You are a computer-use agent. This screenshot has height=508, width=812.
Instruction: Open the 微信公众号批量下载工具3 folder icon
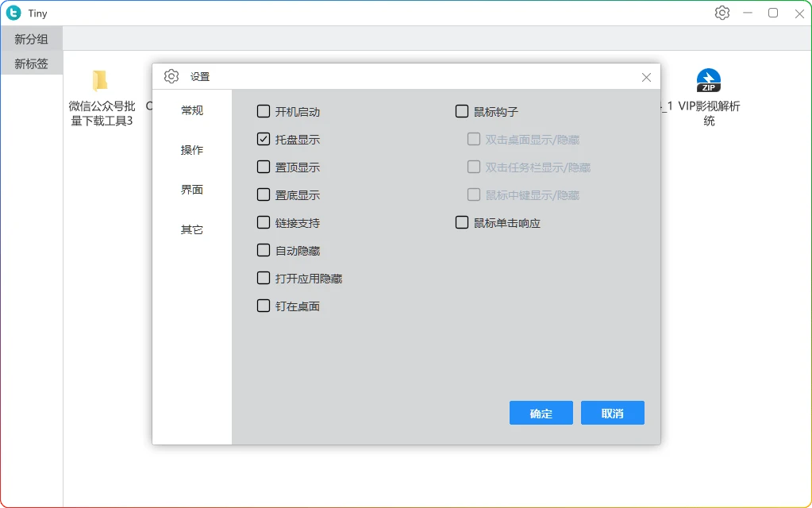pos(100,81)
